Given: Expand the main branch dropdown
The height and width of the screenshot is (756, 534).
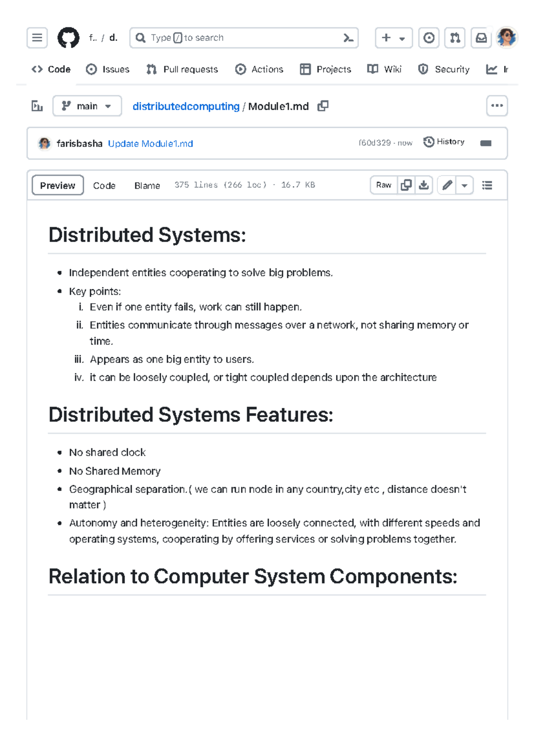Looking at the screenshot, I should pos(87,106).
